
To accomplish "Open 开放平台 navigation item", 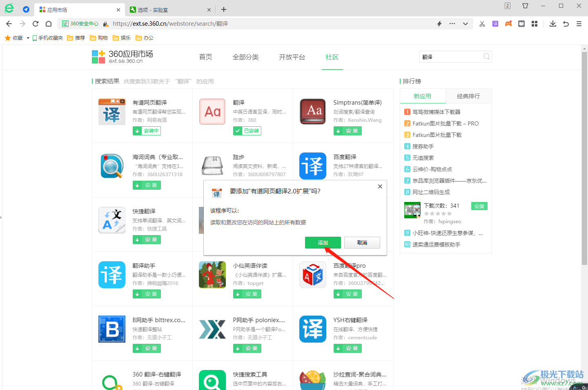I will pyautogui.click(x=292, y=57).
